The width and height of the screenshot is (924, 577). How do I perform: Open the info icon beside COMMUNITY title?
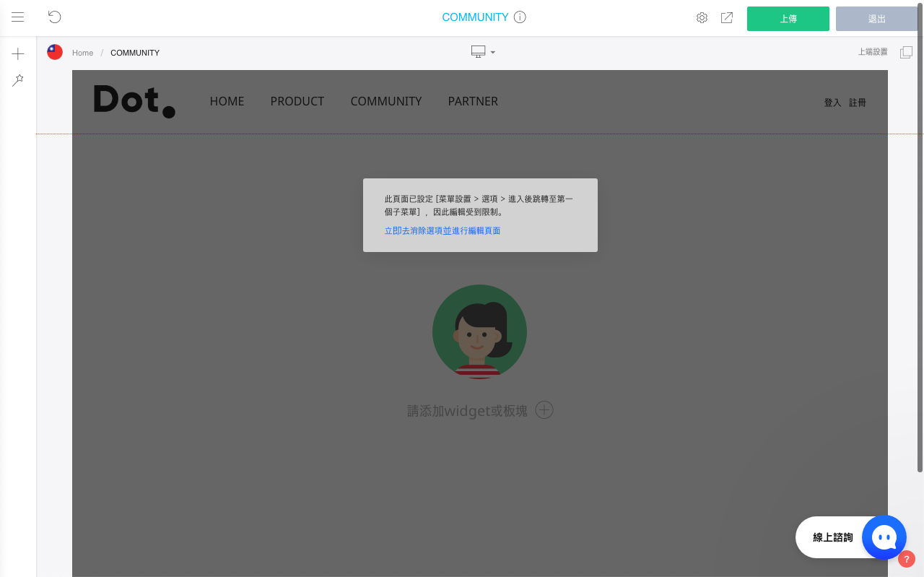click(520, 17)
